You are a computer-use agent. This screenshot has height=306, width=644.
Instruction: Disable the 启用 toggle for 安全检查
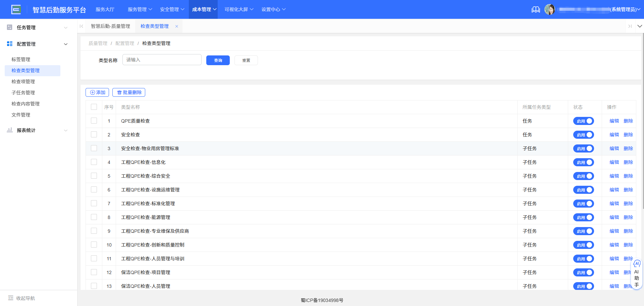coord(583,135)
